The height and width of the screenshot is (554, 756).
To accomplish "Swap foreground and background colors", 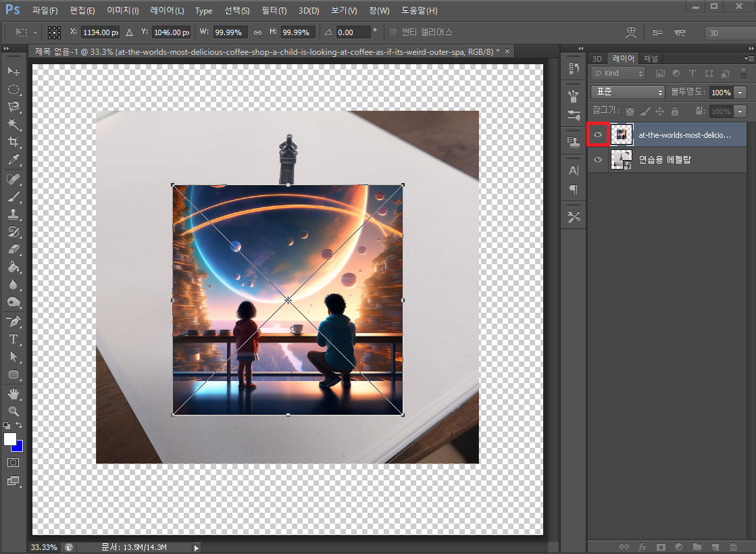I will pyautogui.click(x=19, y=425).
